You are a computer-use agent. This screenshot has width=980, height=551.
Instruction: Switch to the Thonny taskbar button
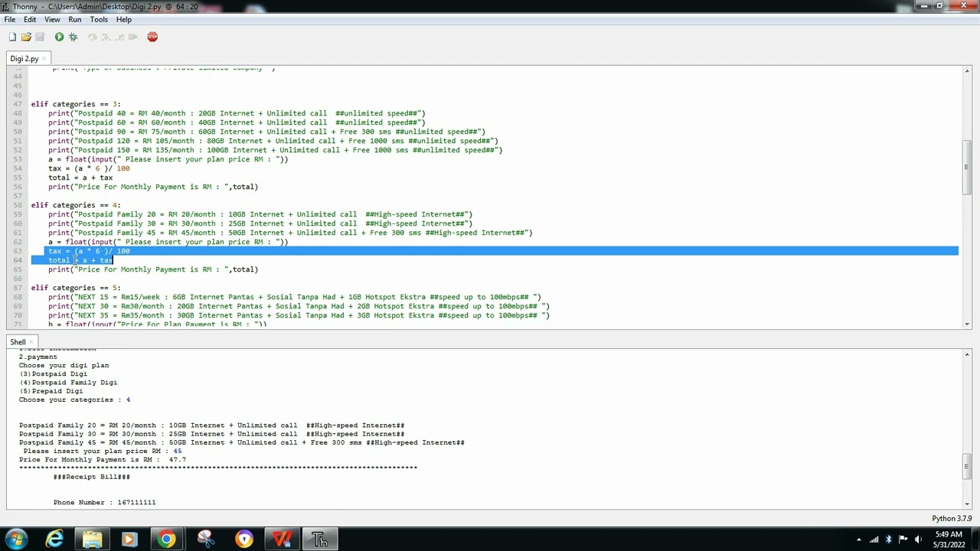tap(320, 540)
